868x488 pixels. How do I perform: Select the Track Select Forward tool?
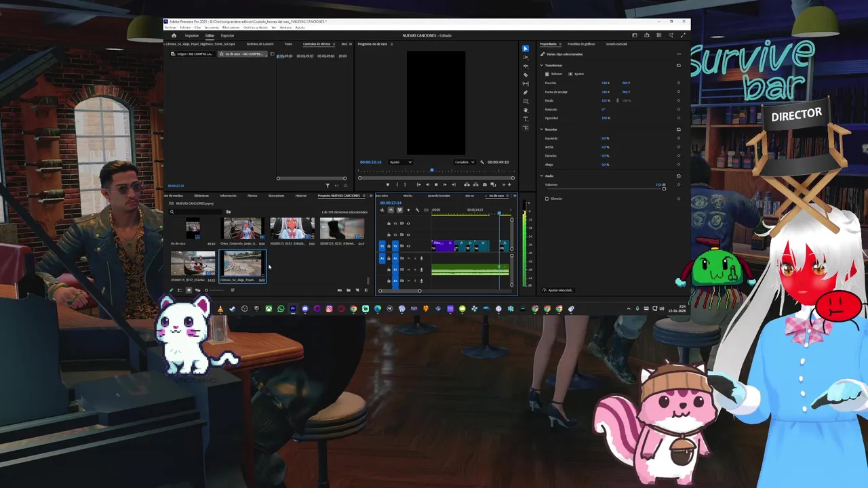[526, 58]
